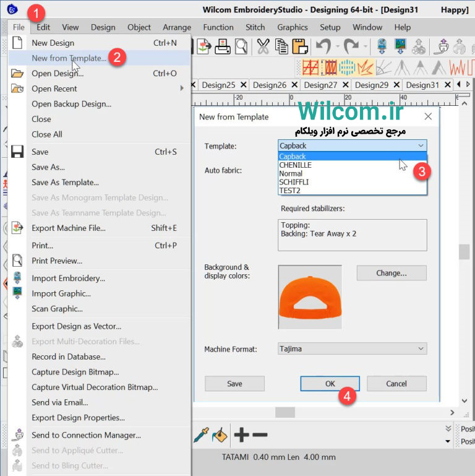This screenshot has width=475, height=476.
Task: Expand the Template combo box arrow
Action: pos(421,145)
